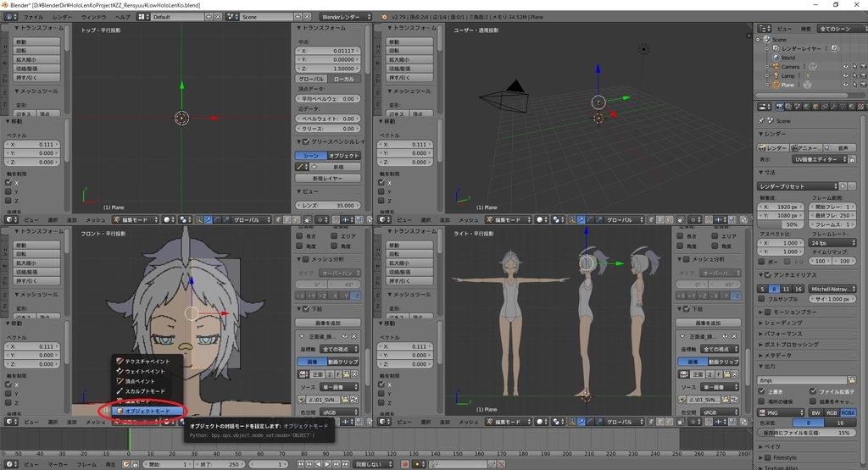This screenshot has height=470, width=868.
Task: Toggle ファイル拡張子 checkbox
Action: click(x=813, y=391)
